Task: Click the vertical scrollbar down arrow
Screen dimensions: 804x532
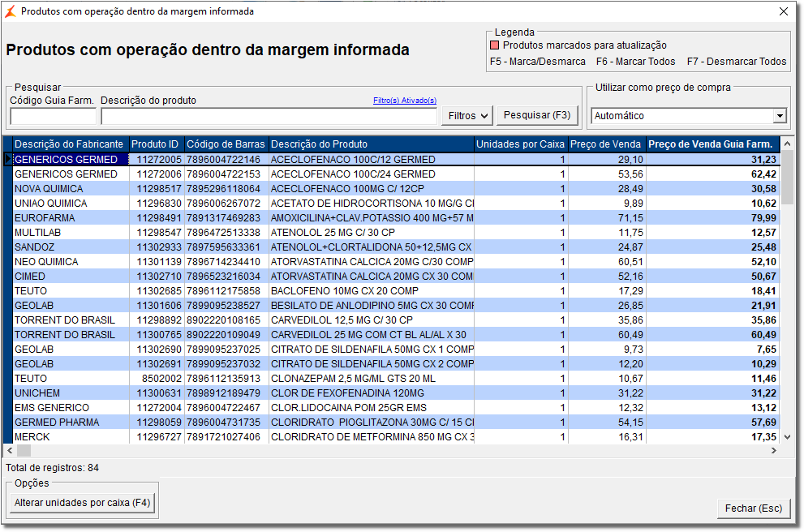Action: (x=788, y=437)
